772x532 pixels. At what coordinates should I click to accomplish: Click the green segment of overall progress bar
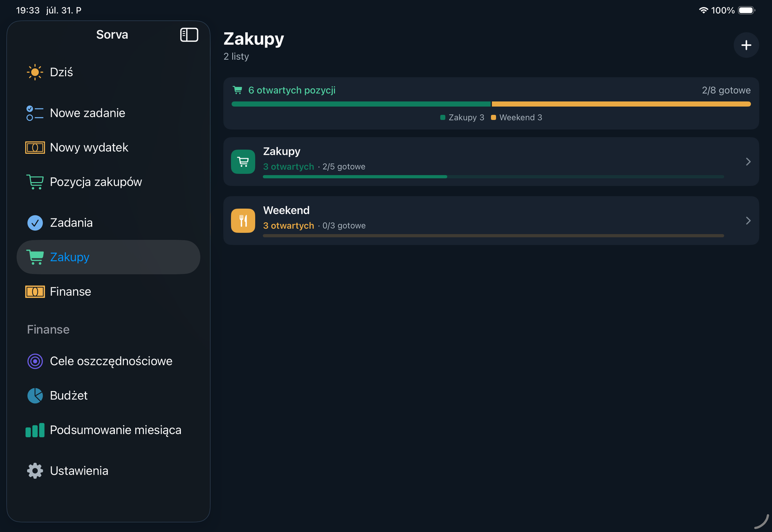361,104
